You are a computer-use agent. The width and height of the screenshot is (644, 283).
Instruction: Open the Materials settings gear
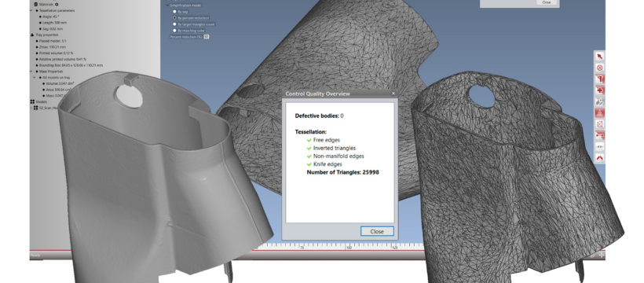tap(57, 4)
